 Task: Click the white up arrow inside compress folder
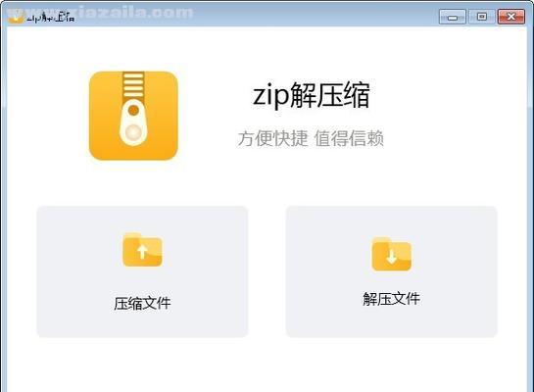click(142, 252)
